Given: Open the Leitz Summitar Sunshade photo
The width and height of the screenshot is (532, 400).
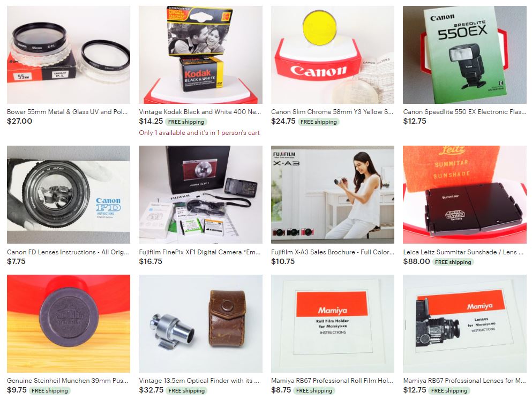Looking at the screenshot, I should point(464,194).
